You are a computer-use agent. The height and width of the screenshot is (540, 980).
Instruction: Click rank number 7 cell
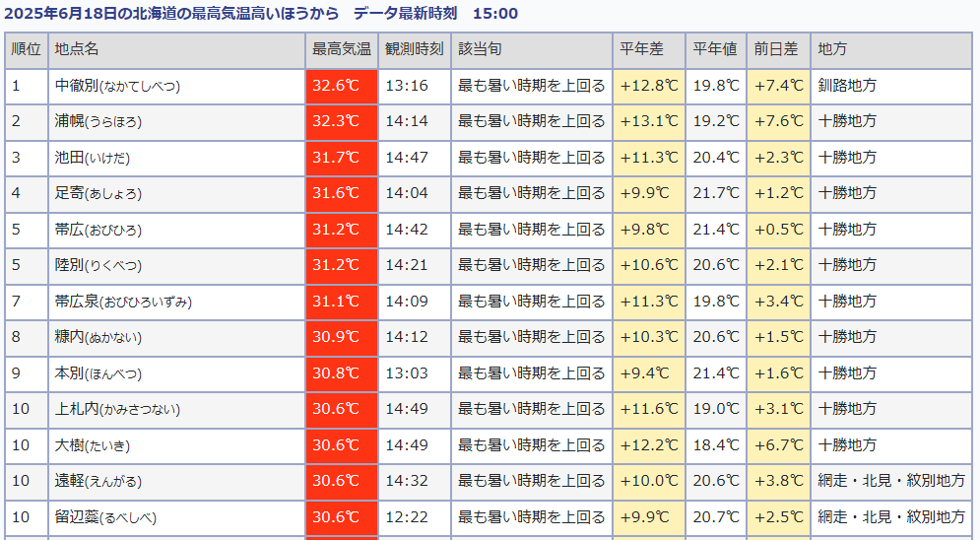click(x=27, y=302)
